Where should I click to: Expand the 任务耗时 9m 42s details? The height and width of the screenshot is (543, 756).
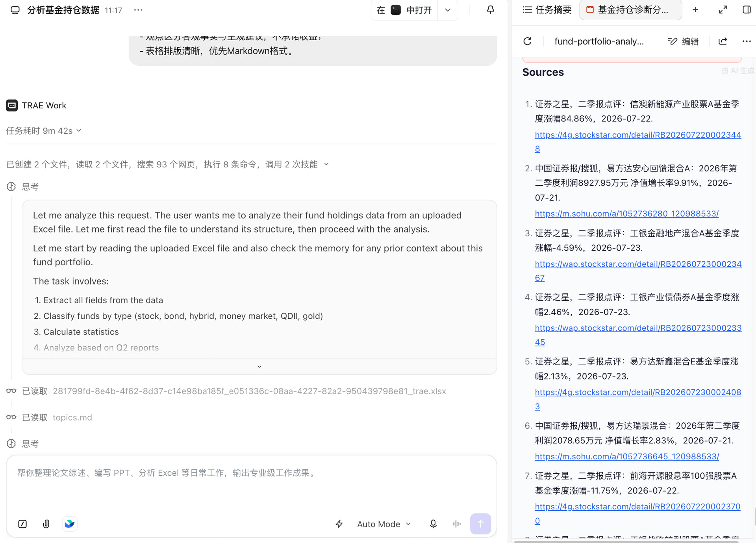point(43,131)
